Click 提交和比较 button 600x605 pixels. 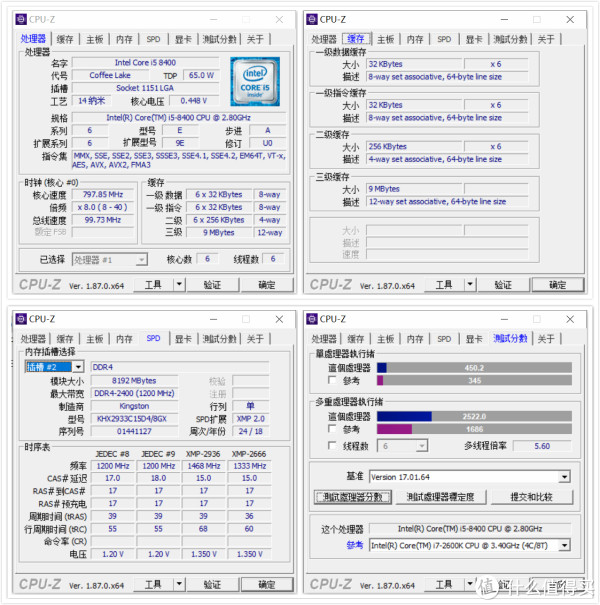tap(532, 497)
